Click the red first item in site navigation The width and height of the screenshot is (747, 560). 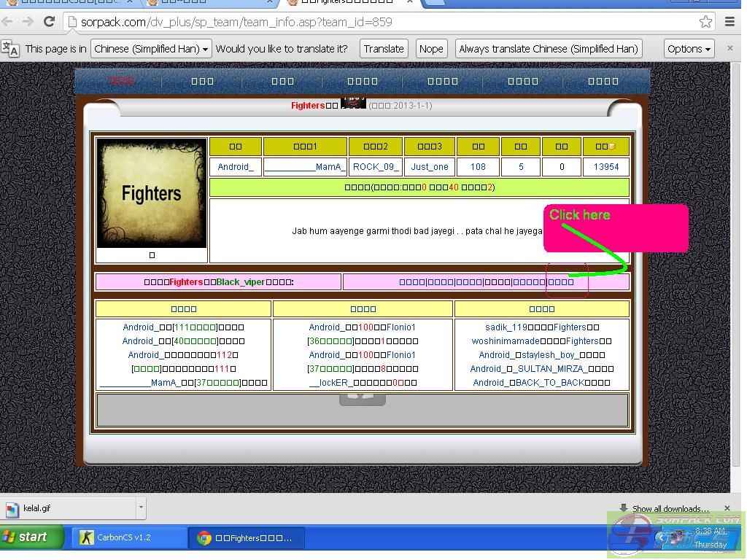click(122, 81)
